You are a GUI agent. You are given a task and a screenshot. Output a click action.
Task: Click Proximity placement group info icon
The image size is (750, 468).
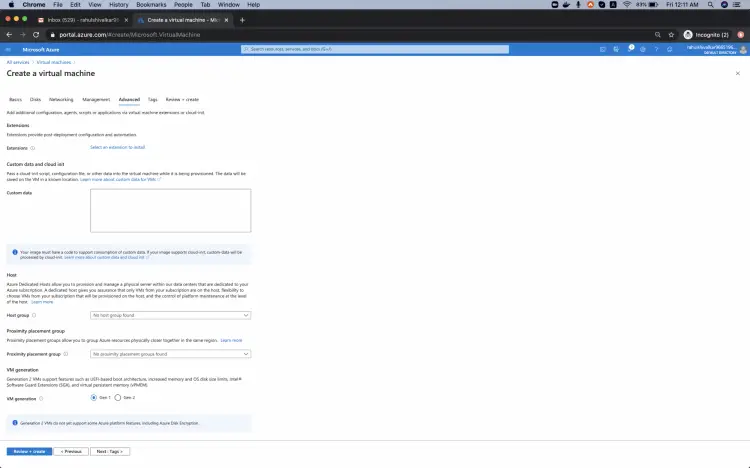point(66,354)
